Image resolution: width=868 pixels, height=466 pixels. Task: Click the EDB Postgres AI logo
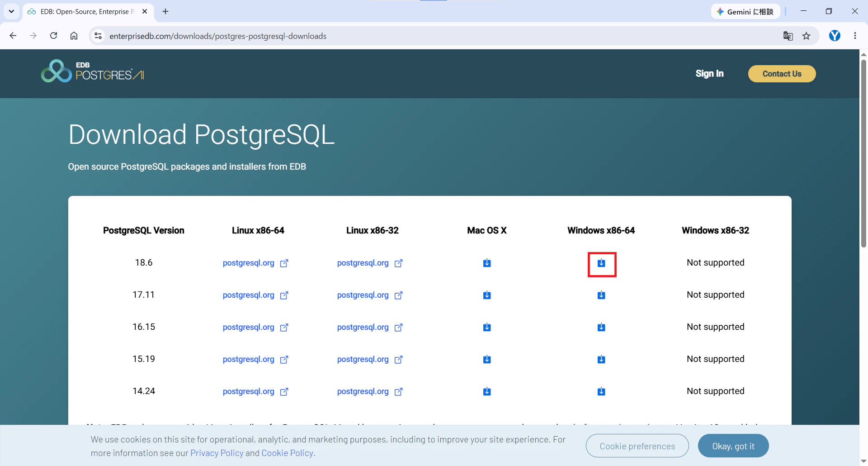click(93, 71)
